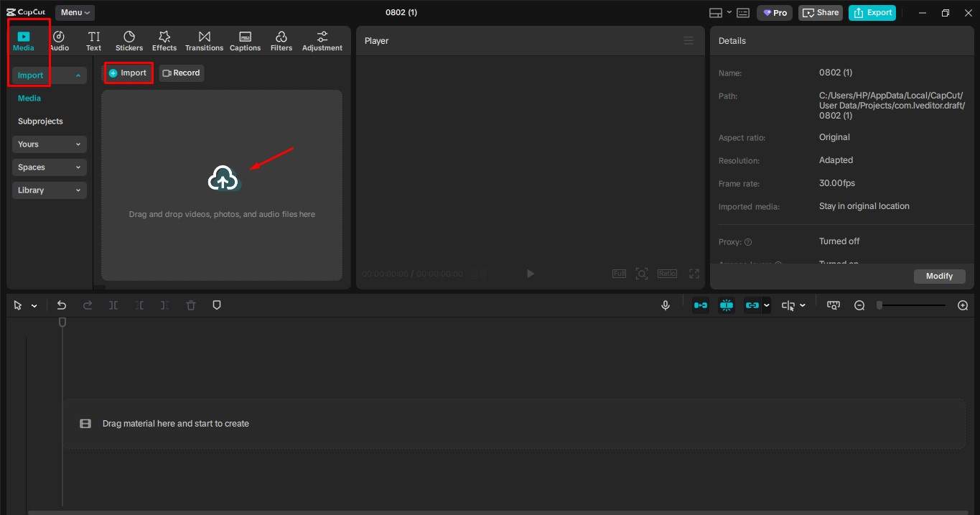Open preview axis dropdown arrow
Screen dimensions: 980x515
803,305
